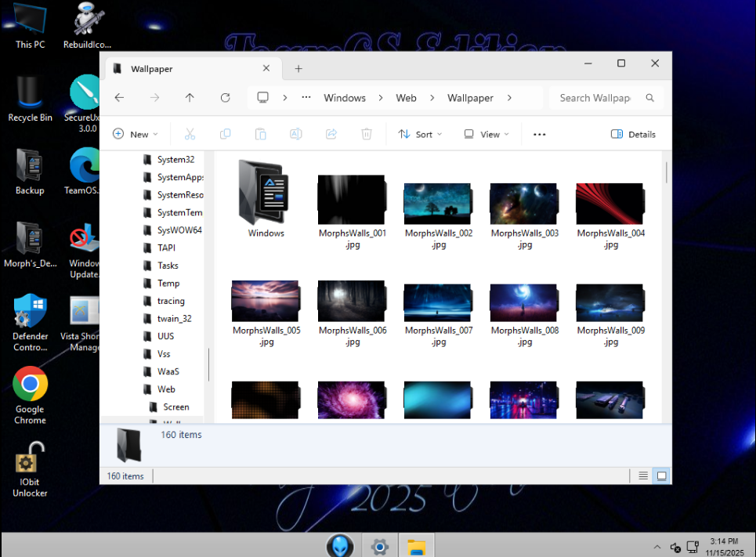The image size is (756, 557).
Task: Select the MorphsWalls_004.jpg thumbnail
Action: tap(610, 204)
